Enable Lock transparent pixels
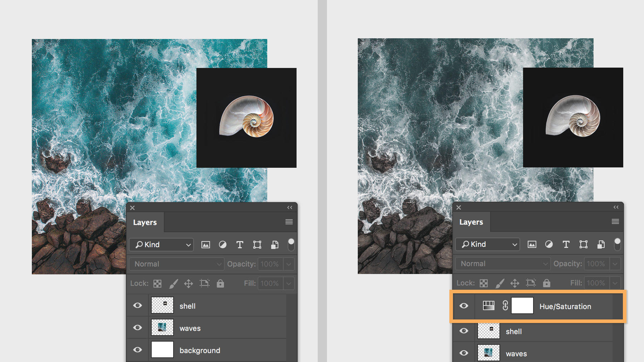The image size is (644, 362). point(158,283)
